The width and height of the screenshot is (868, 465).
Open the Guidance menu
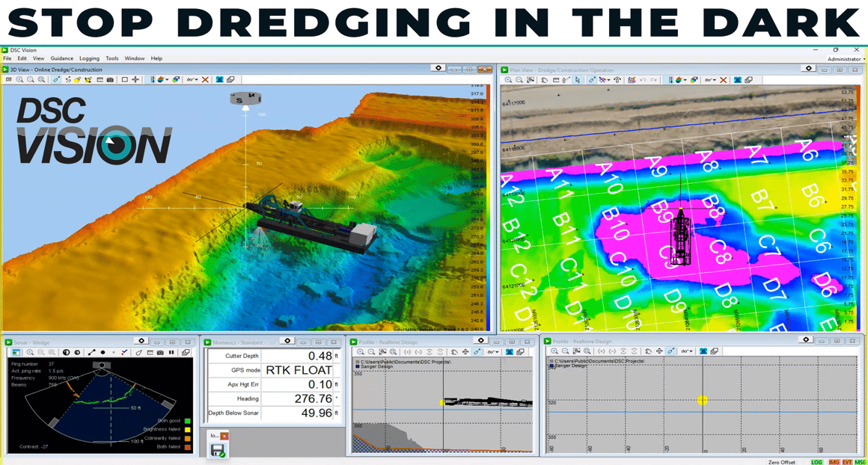(x=61, y=58)
